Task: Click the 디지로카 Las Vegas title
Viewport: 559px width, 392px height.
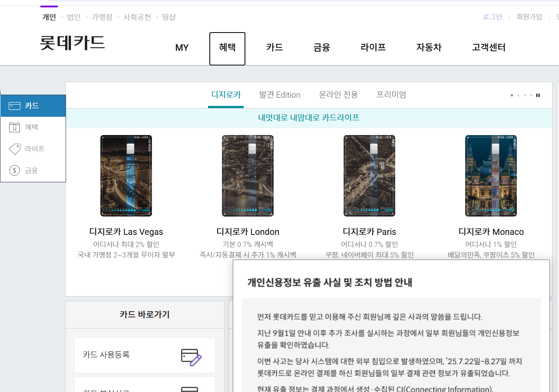Action: (126, 232)
